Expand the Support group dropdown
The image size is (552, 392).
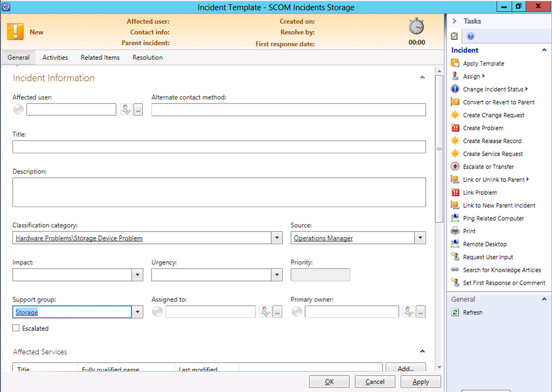pyautogui.click(x=137, y=312)
